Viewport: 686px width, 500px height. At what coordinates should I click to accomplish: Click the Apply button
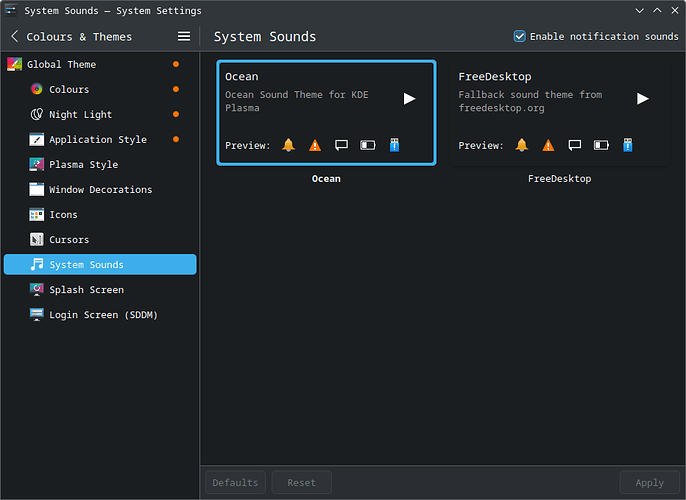649,483
